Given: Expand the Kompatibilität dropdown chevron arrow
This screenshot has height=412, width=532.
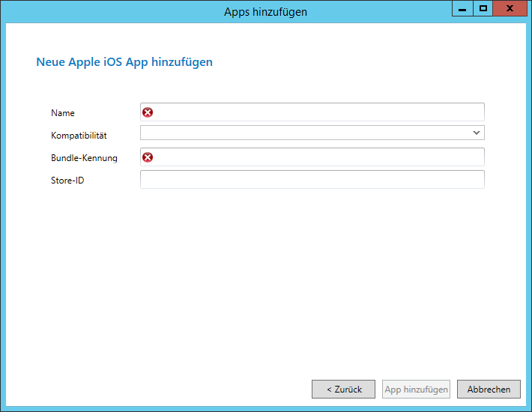Looking at the screenshot, I should pos(476,133).
